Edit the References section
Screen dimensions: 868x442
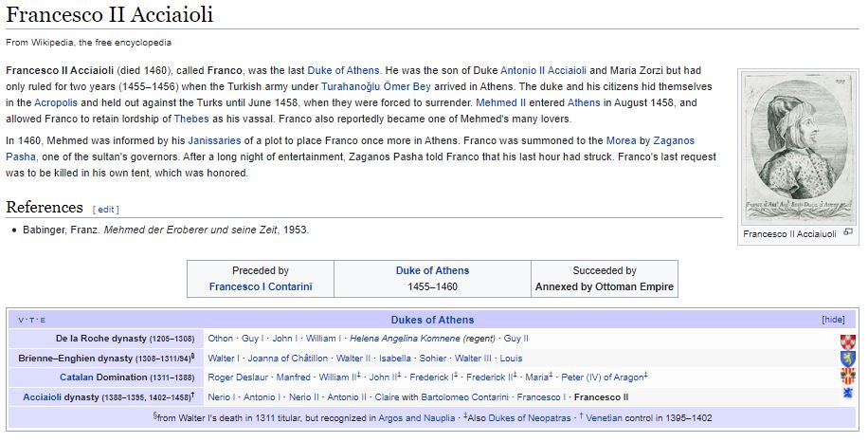pyautogui.click(x=106, y=210)
